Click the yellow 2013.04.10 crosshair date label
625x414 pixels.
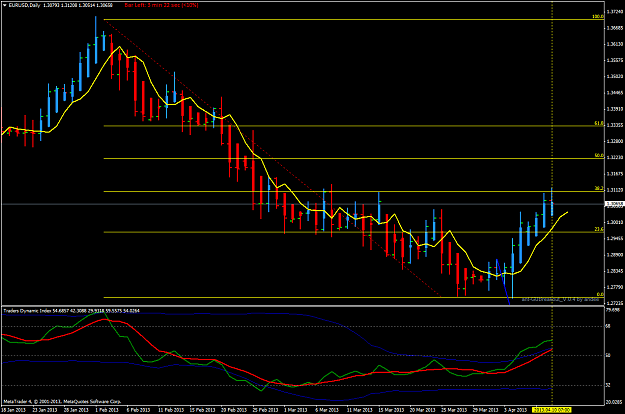pos(552,410)
